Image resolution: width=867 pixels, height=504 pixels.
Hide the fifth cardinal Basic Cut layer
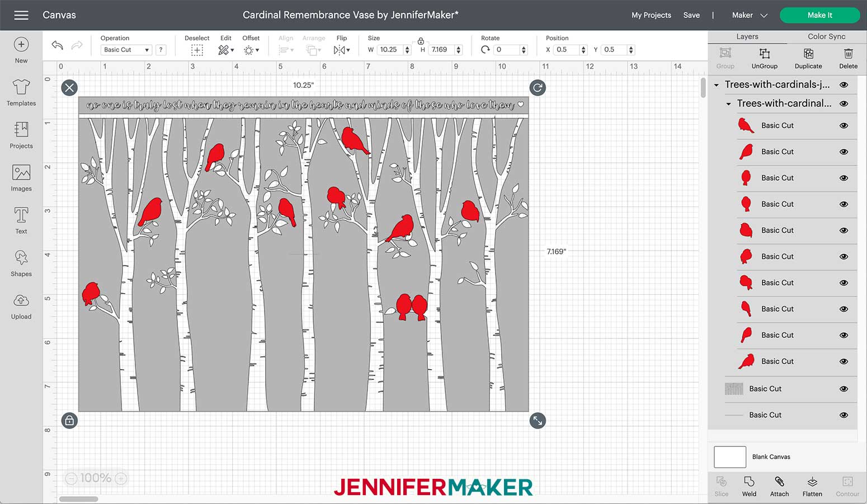(844, 230)
